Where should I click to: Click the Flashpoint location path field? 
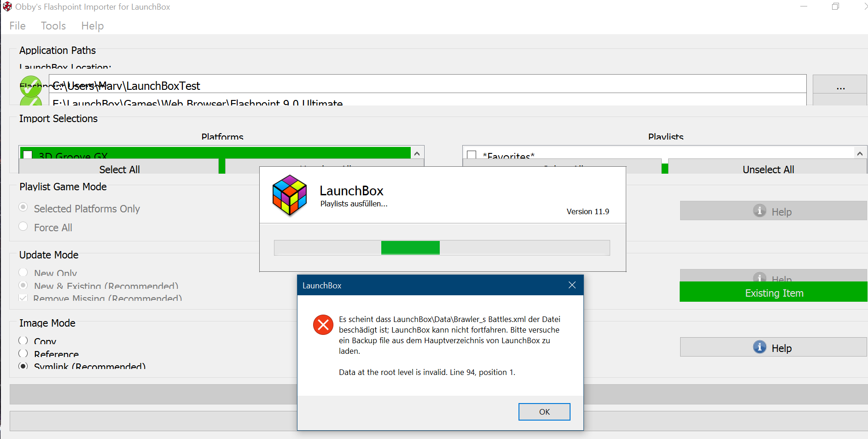(x=427, y=100)
